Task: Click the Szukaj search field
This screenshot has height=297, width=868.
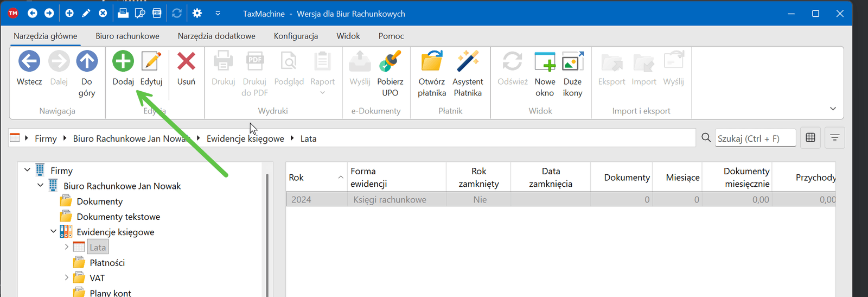Action: 755,138
